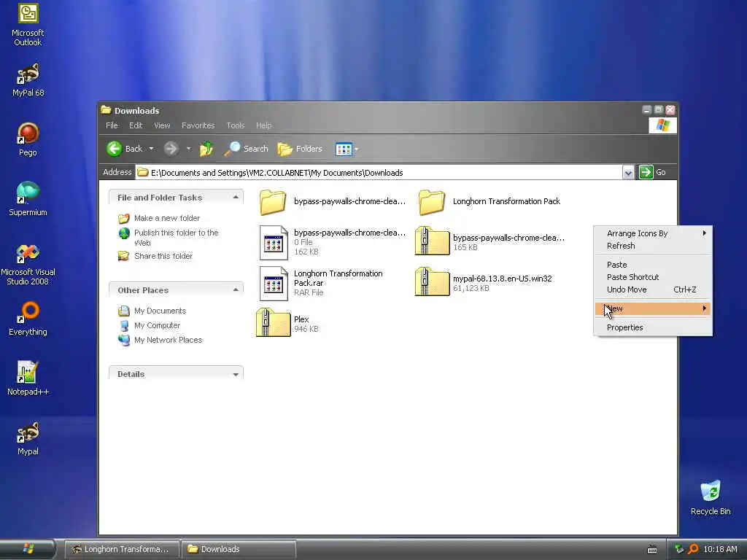The height and width of the screenshot is (560, 747).
Task: Open the Forward history dropdown arrow
Action: pyautogui.click(x=189, y=149)
